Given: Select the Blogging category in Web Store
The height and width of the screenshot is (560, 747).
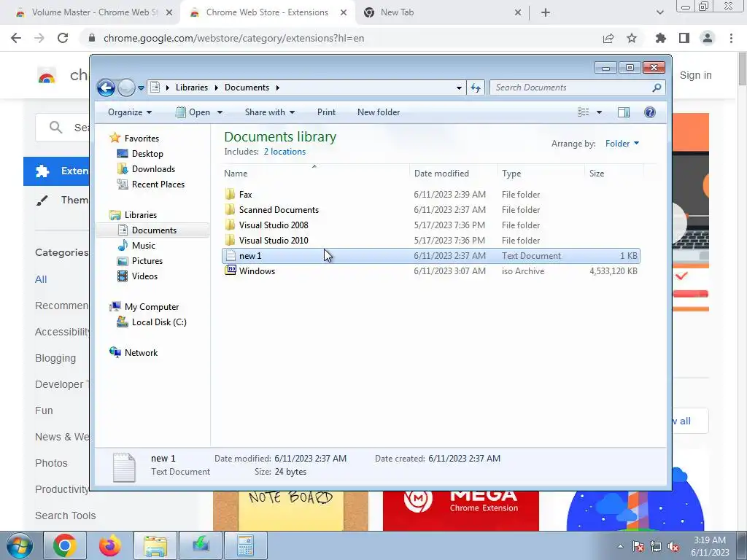Looking at the screenshot, I should tap(55, 358).
